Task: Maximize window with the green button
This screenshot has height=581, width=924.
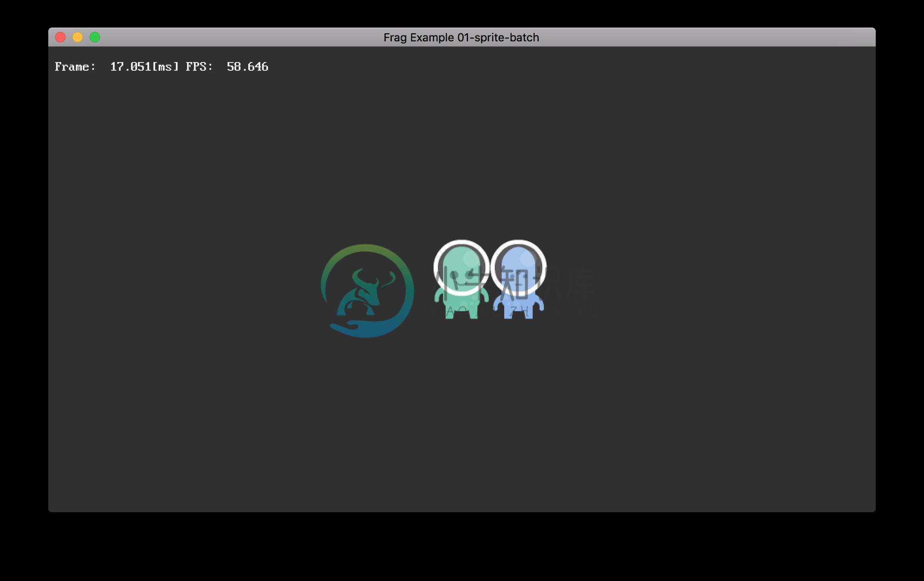Action: tap(95, 37)
